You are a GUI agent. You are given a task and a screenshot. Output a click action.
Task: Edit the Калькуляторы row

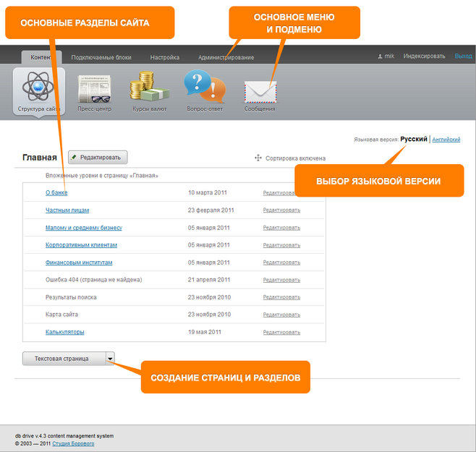click(281, 333)
